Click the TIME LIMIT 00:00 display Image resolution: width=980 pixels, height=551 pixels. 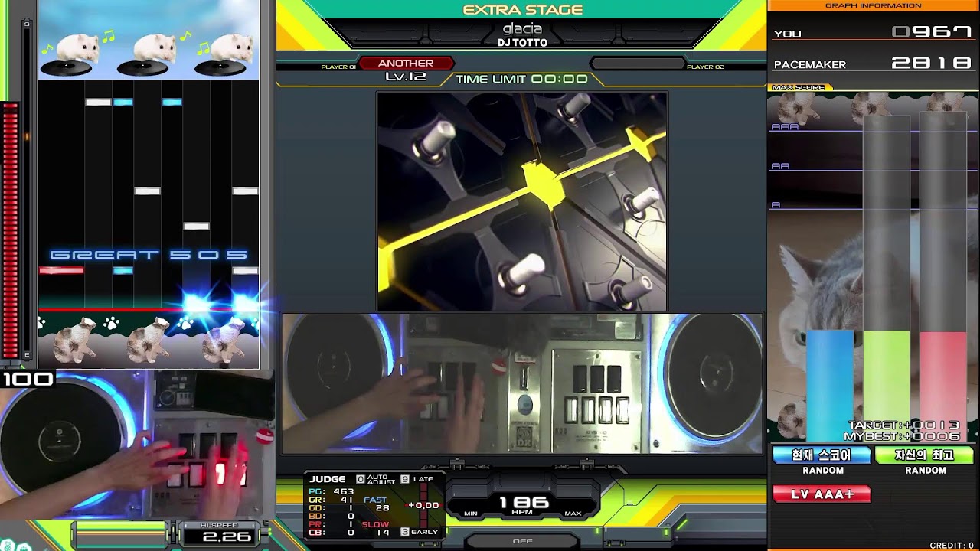522,79
